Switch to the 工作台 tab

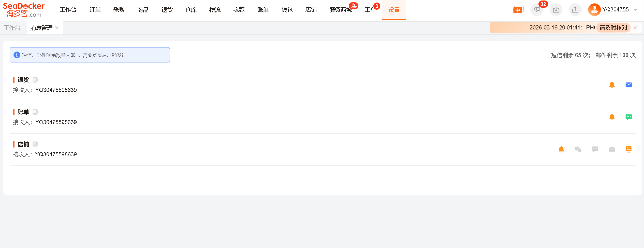tap(12, 28)
